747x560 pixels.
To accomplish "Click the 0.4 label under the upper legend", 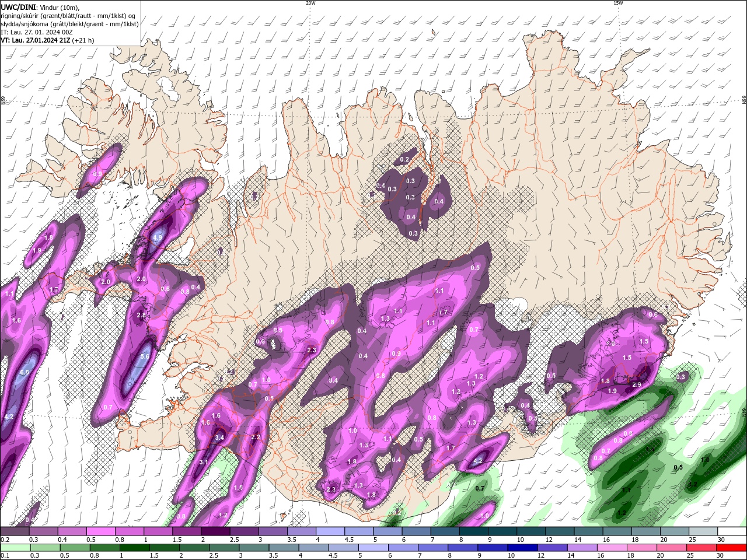I will click(62, 540).
